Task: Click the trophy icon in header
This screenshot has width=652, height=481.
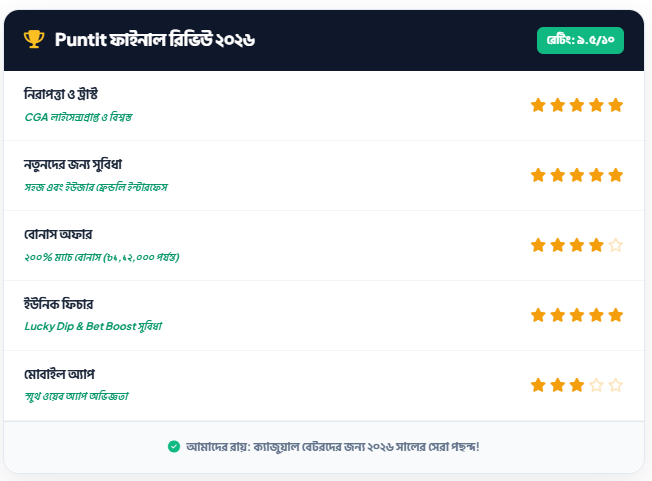Action: tap(34, 40)
